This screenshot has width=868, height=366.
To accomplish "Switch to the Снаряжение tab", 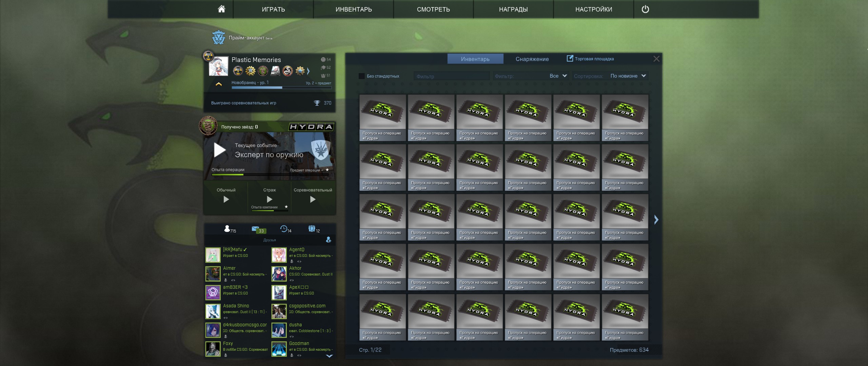I will [532, 59].
